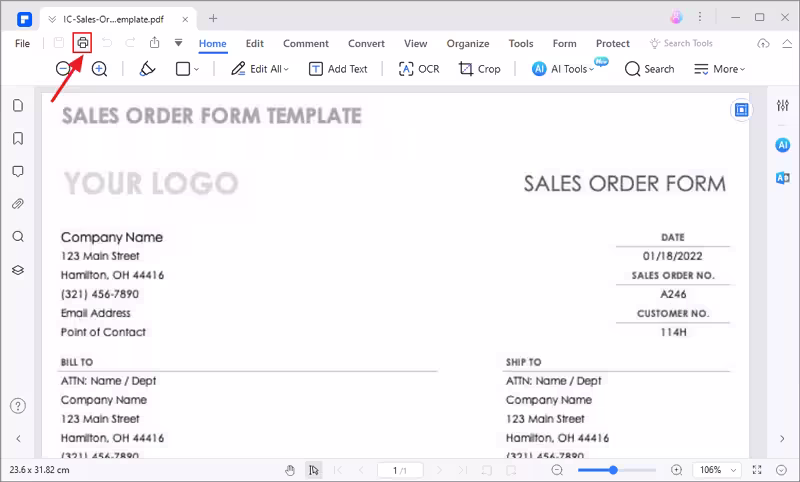
Task: Open the page thumbnails panel
Action: tap(18, 105)
